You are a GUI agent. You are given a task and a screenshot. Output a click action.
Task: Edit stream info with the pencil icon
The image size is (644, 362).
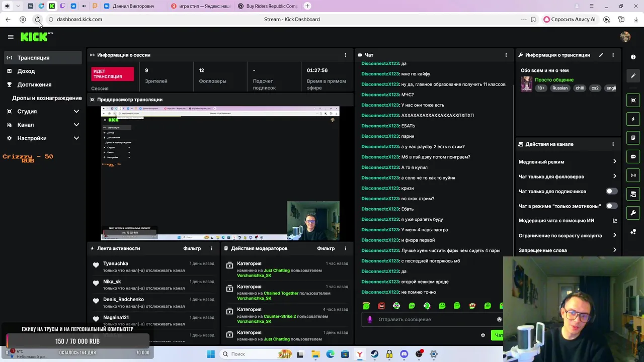coord(601,55)
